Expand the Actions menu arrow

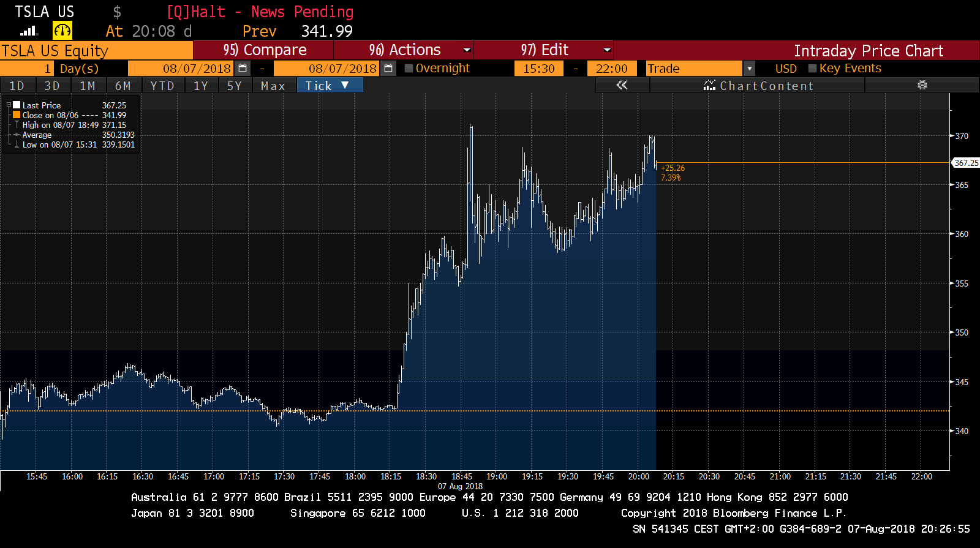[467, 50]
